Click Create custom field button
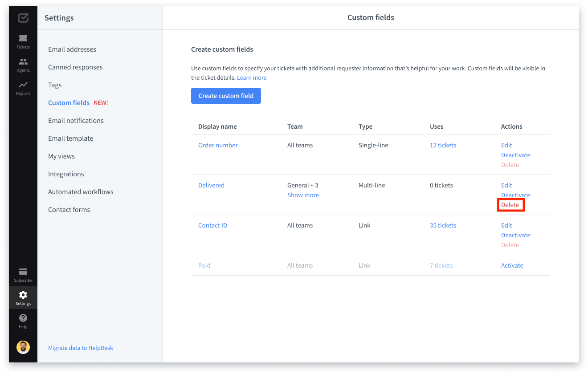 tap(226, 96)
